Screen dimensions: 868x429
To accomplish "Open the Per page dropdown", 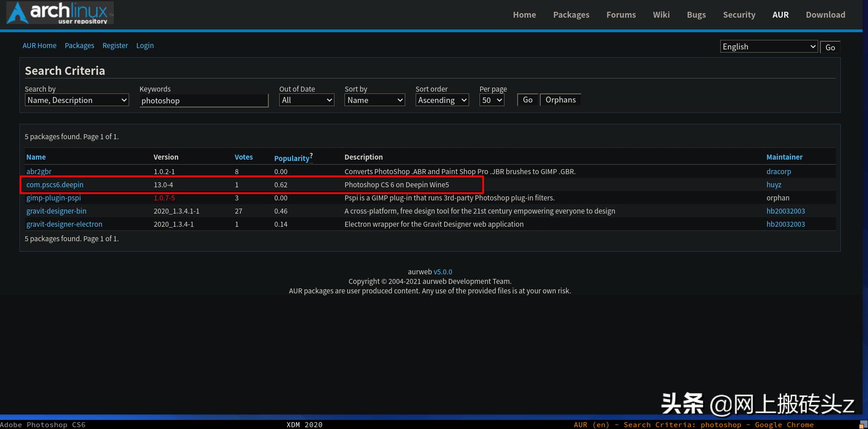I will (492, 100).
